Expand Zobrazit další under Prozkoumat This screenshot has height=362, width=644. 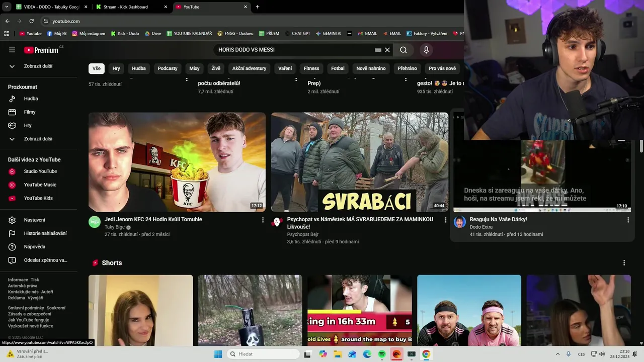(39, 139)
